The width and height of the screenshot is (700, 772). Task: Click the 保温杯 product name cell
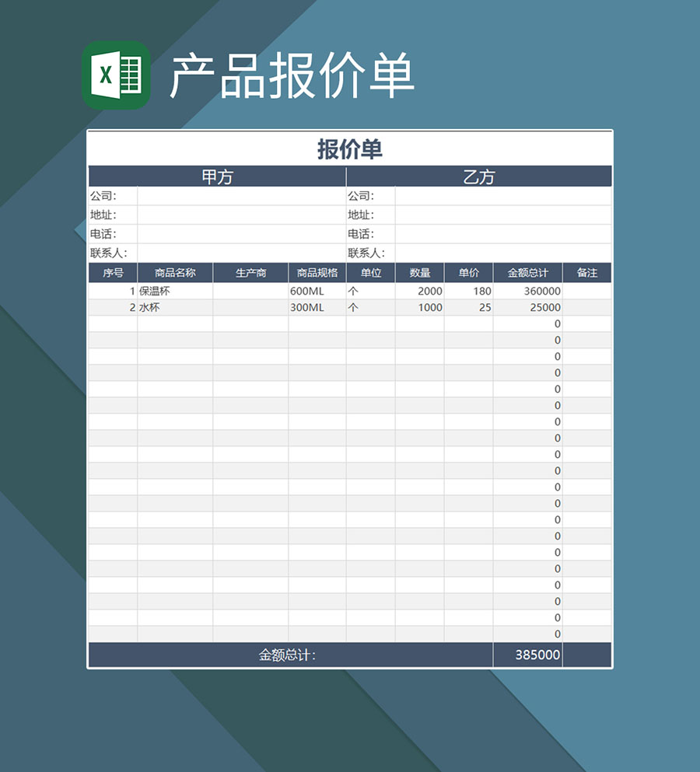175,291
